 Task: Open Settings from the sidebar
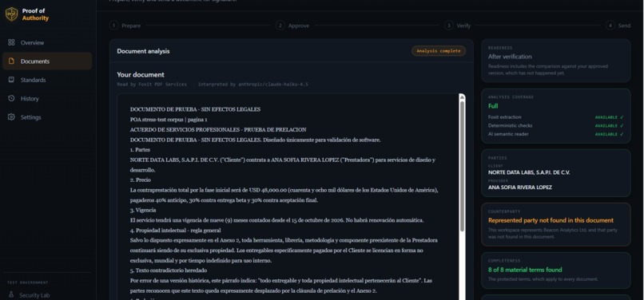click(47, 117)
